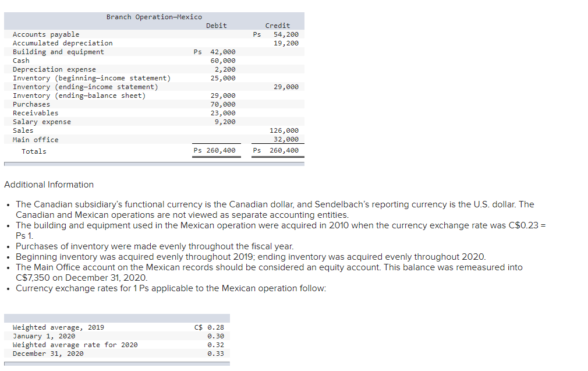Click the Accumulated depreciation label
Screen dimensions: 588x371
coord(61,43)
